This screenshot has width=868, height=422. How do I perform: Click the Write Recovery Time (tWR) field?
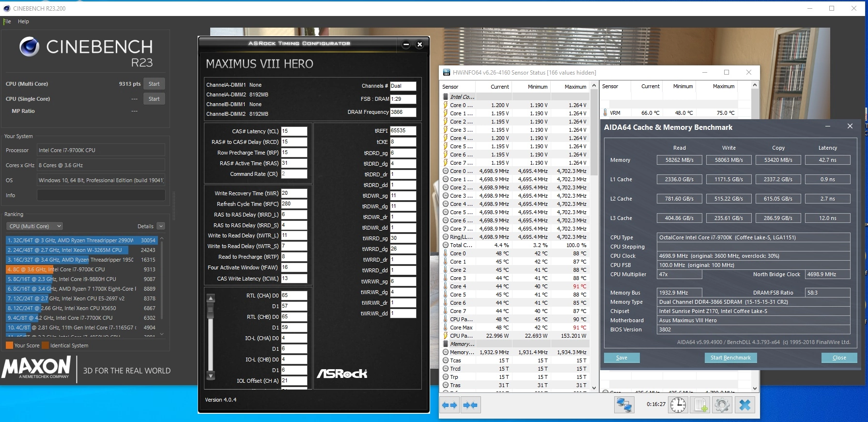click(x=294, y=193)
